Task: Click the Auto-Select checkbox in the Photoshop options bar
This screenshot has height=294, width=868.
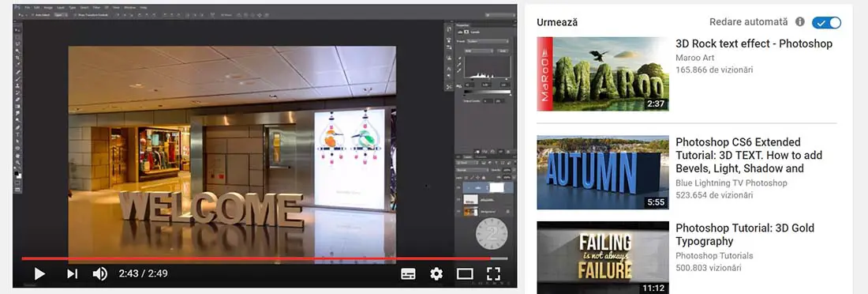Action: (32, 15)
